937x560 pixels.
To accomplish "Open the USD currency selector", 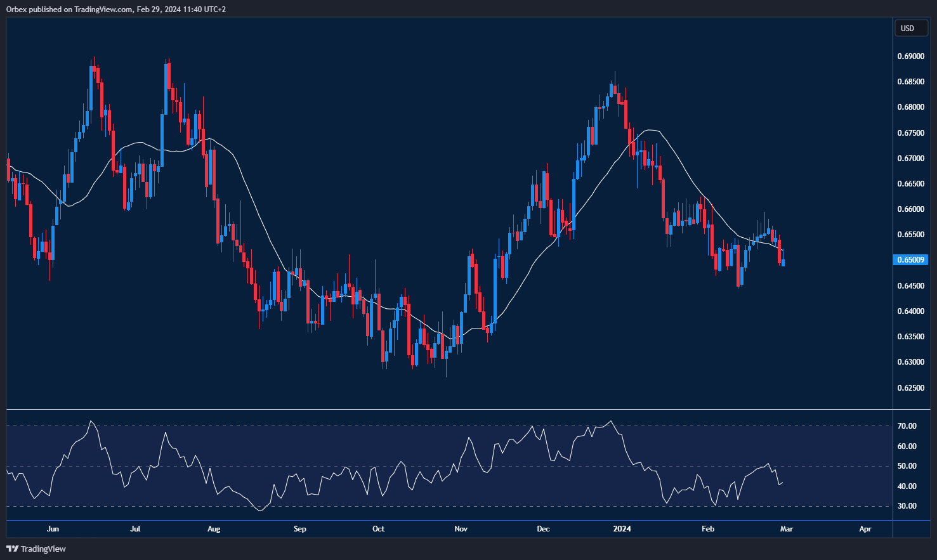I will [908, 28].
